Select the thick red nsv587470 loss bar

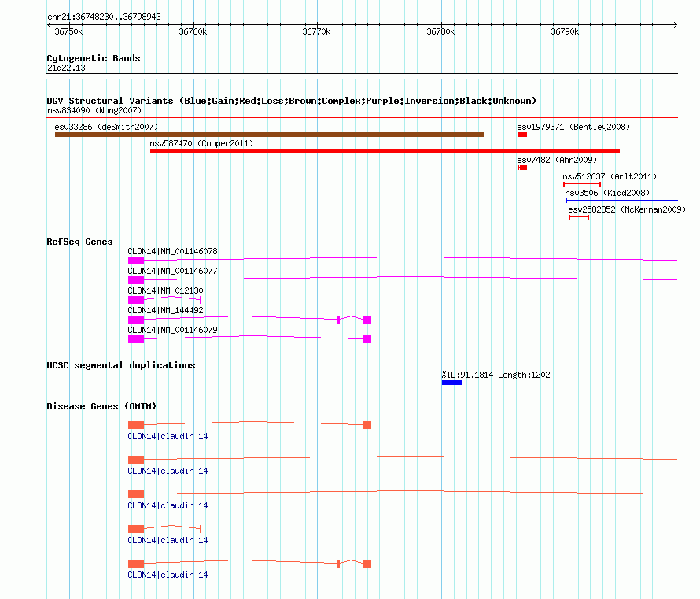pos(385,151)
